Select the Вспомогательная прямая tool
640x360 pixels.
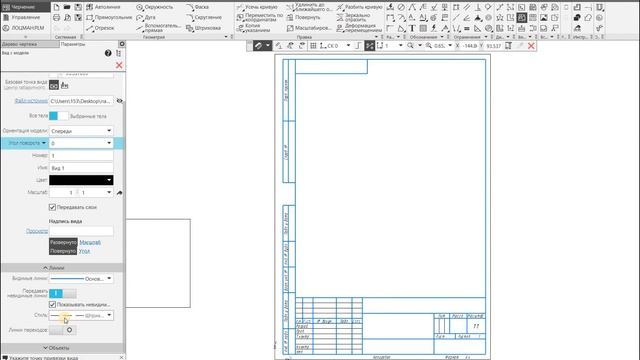(158, 28)
